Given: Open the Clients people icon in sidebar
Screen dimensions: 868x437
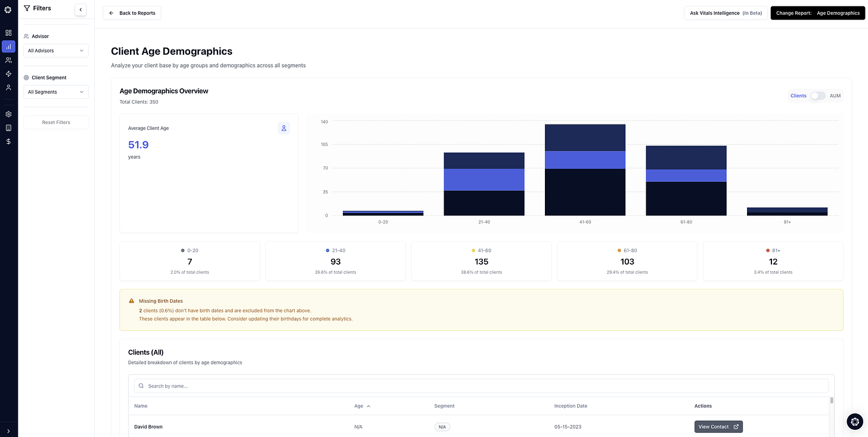Looking at the screenshot, I should [8, 60].
